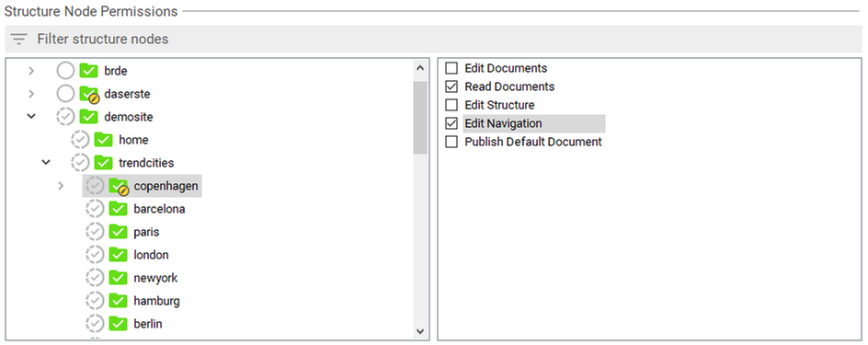
Task: Select the daserste node label
Action: tap(127, 94)
